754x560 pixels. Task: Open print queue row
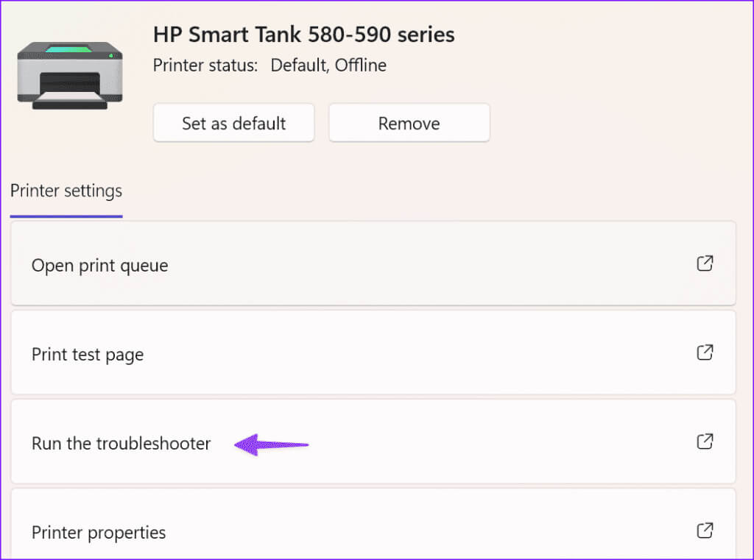point(373,263)
